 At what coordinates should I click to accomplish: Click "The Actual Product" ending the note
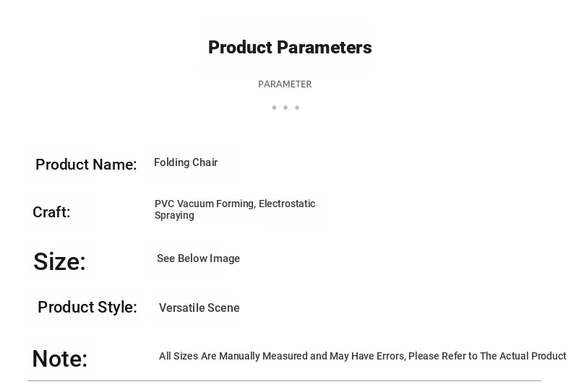(x=523, y=356)
